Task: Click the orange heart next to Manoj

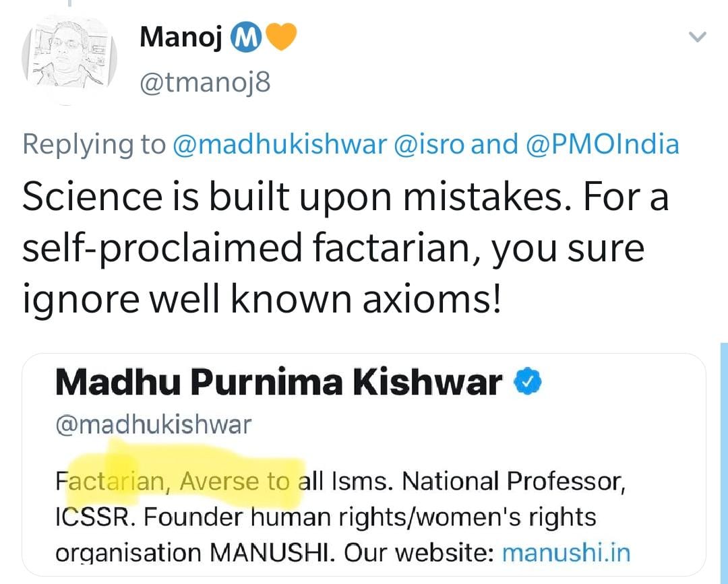Action: tap(282, 38)
